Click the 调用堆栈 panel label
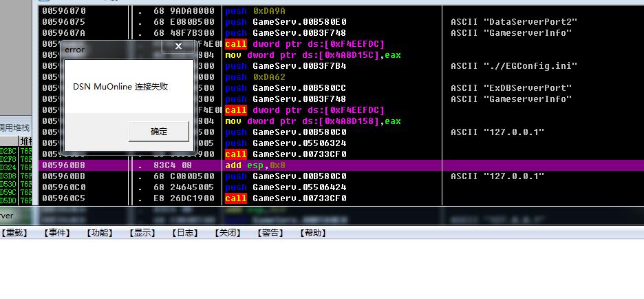Viewport: 644px width, 299px height. (14, 128)
